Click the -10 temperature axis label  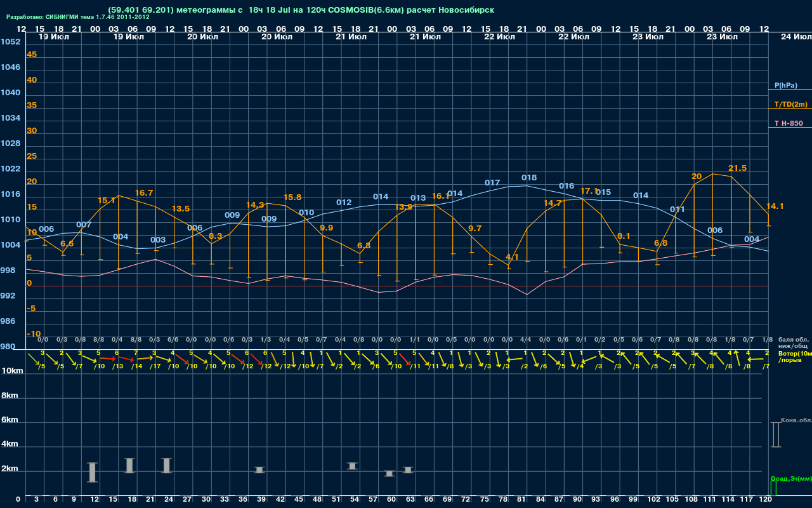[x=34, y=333]
